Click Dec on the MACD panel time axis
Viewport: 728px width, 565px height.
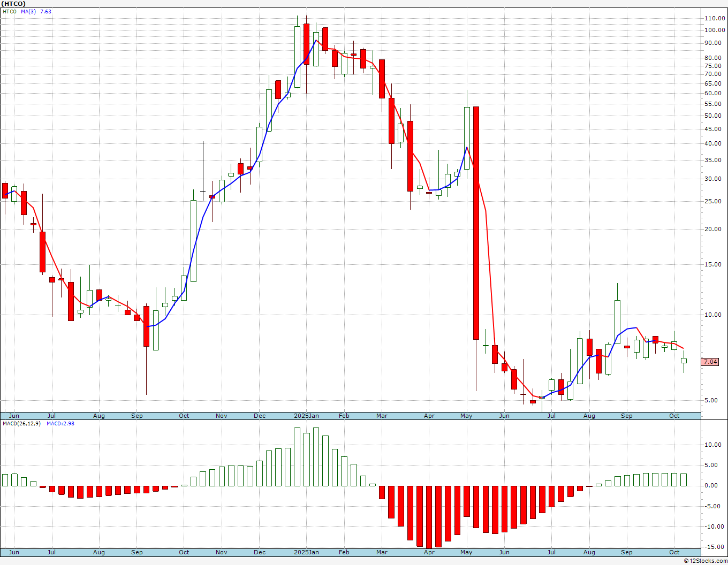point(260,552)
